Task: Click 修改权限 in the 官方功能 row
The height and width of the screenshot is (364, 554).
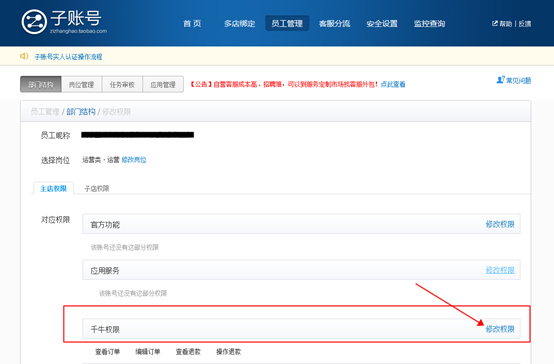Action: [500, 224]
